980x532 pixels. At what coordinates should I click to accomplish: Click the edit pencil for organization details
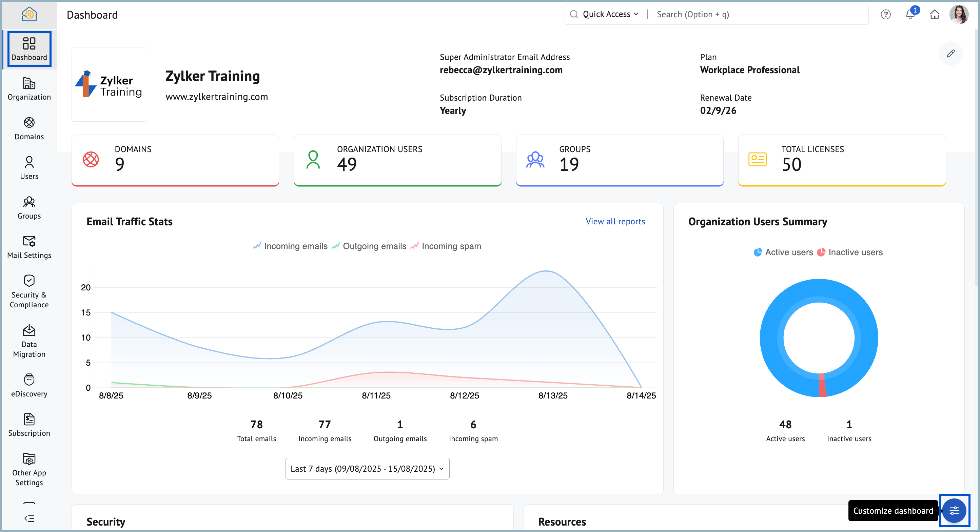[x=951, y=54]
